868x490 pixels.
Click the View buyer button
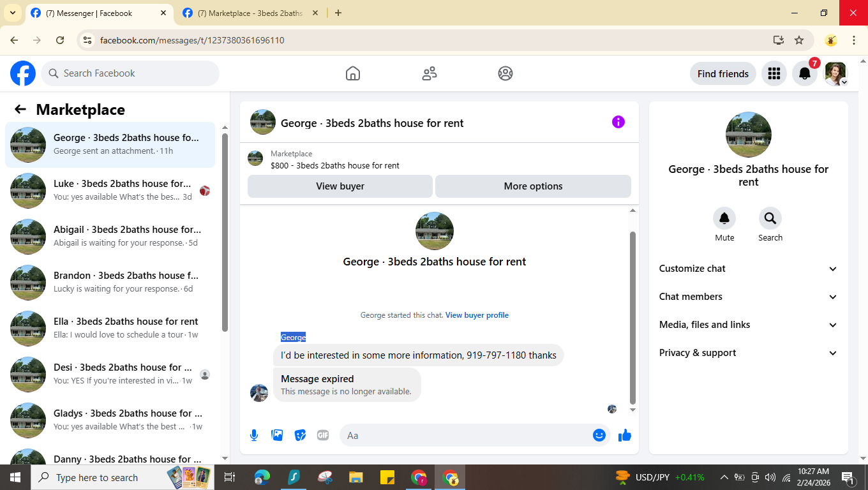(x=340, y=186)
